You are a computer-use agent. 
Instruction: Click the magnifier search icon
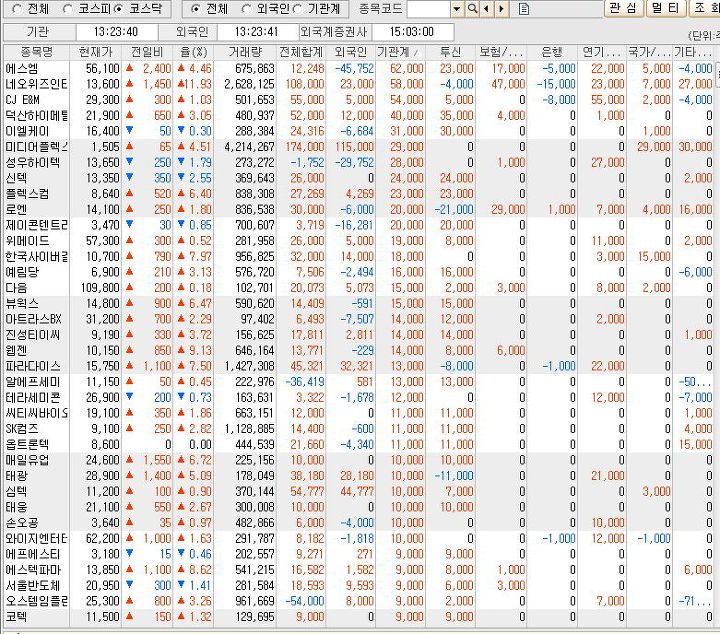(x=472, y=9)
